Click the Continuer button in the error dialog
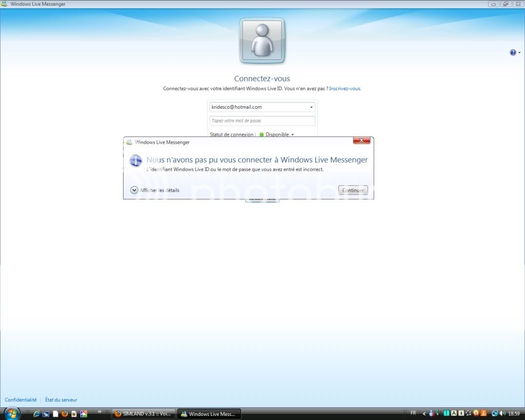The height and width of the screenshot is (420, 525). click(353, 190)
